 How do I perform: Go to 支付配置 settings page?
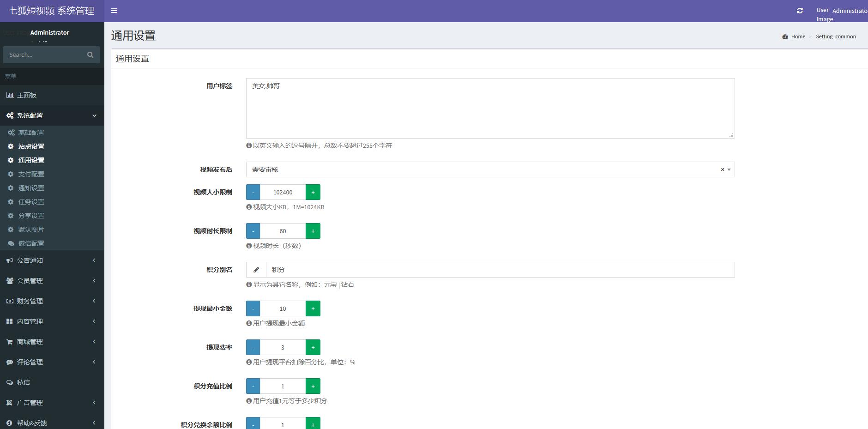(x=31, y=174)
